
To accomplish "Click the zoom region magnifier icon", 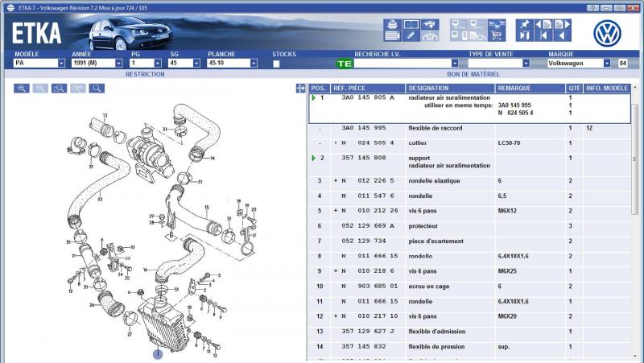I will 59,89.
